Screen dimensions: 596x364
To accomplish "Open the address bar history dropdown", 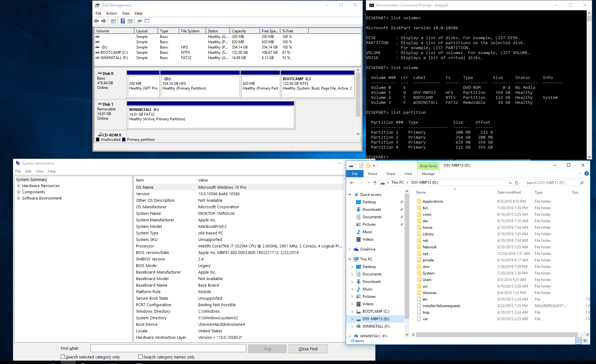I will [510, 183].
